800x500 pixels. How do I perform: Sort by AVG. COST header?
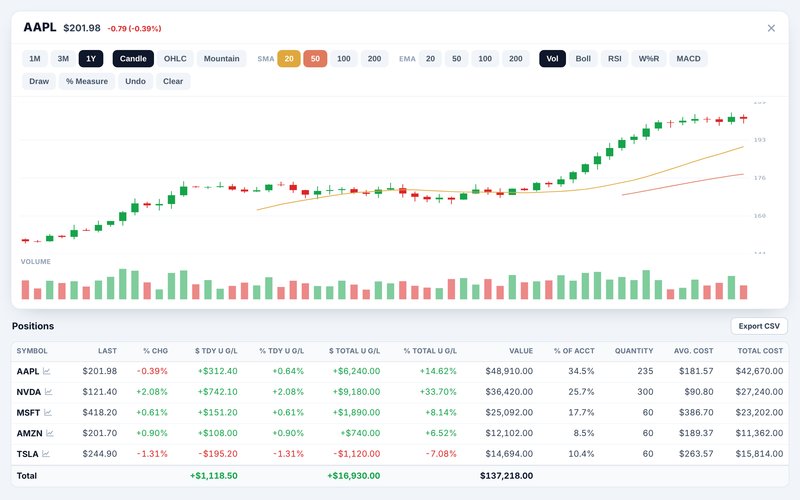[x=693, y=351]
